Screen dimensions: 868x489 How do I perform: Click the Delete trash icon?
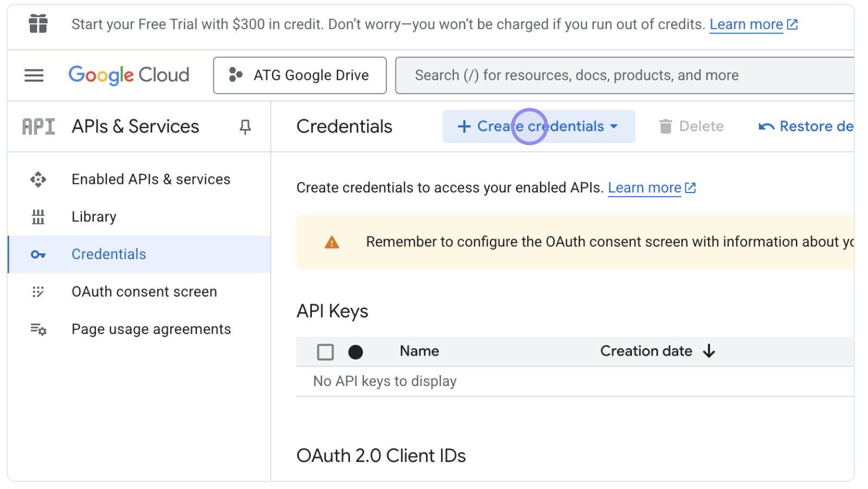(x=665, y=126)
